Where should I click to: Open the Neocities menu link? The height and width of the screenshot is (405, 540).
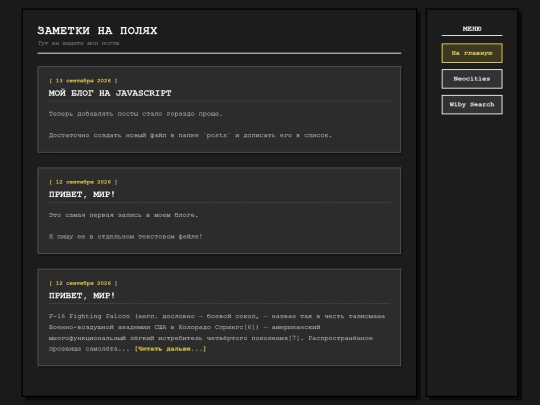472,79
